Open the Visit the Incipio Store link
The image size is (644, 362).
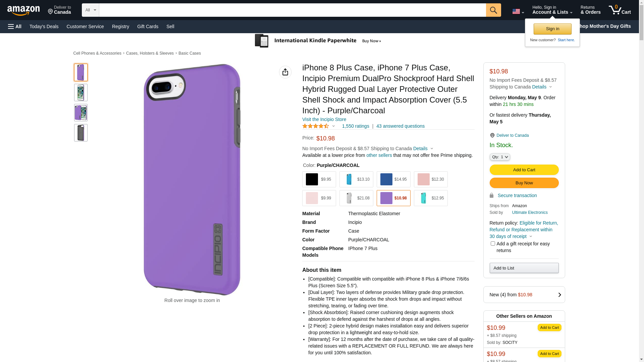pyautogui.click(x=324, y=119)
